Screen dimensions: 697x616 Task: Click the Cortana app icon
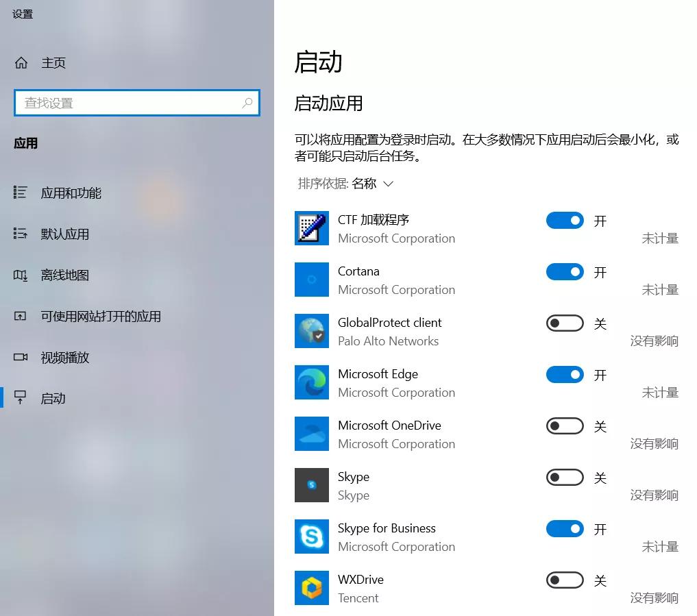312,280
